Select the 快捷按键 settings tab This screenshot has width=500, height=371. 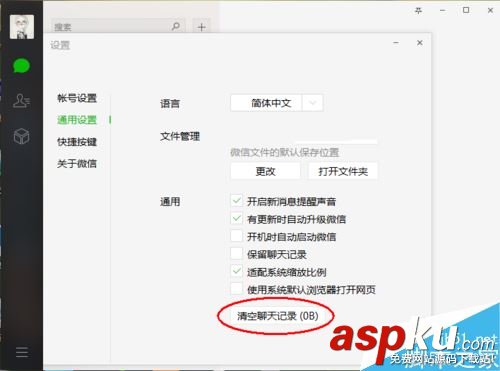coord(77,142)
